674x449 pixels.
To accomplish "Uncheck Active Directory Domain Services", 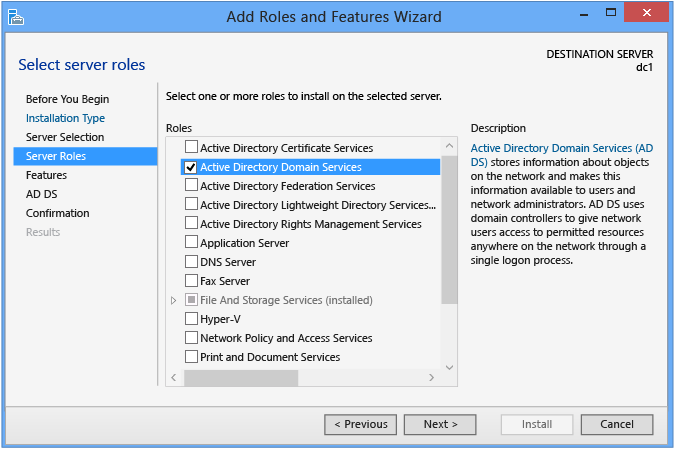I will coord(191,167).
